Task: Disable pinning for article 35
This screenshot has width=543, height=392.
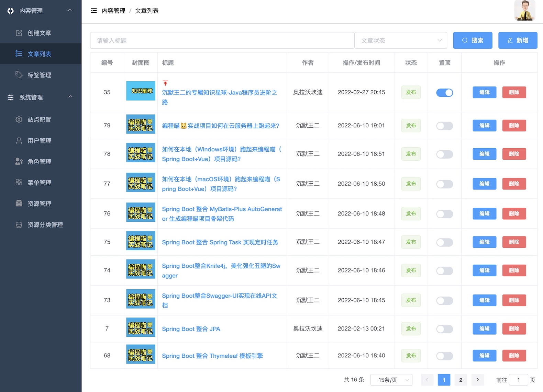Action: click(x=445, y=93)
